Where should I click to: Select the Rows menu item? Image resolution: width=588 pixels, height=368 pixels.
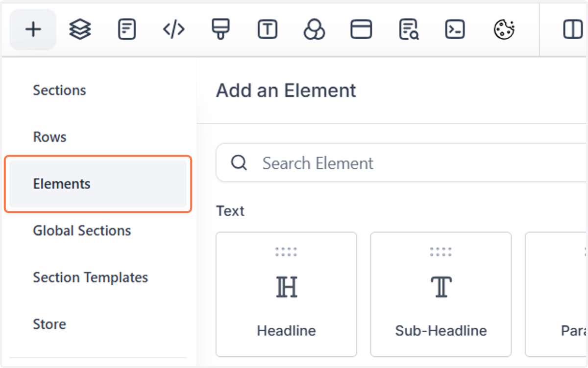coord(49,137)
